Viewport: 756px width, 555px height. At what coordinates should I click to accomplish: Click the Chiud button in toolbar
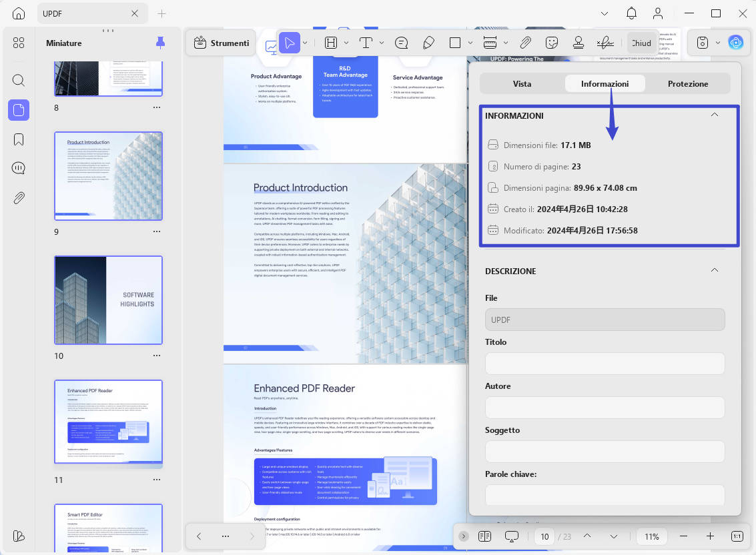(641, 43)
